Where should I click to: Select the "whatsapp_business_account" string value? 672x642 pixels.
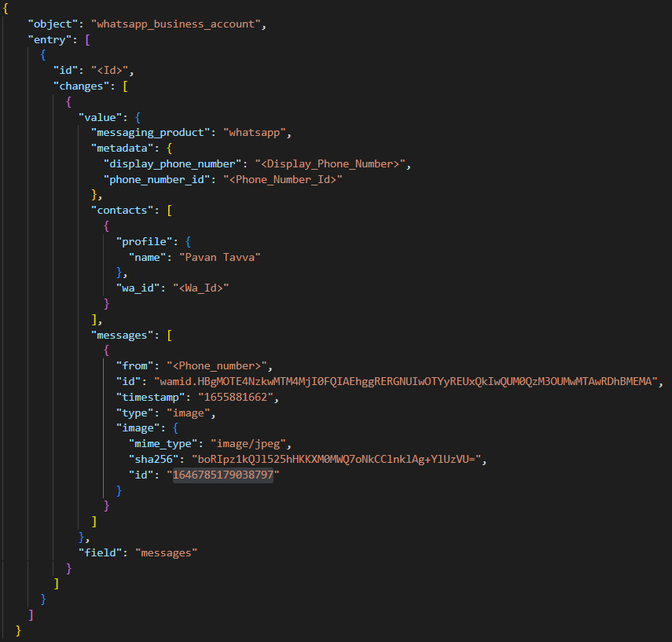[x=175, y=24]
